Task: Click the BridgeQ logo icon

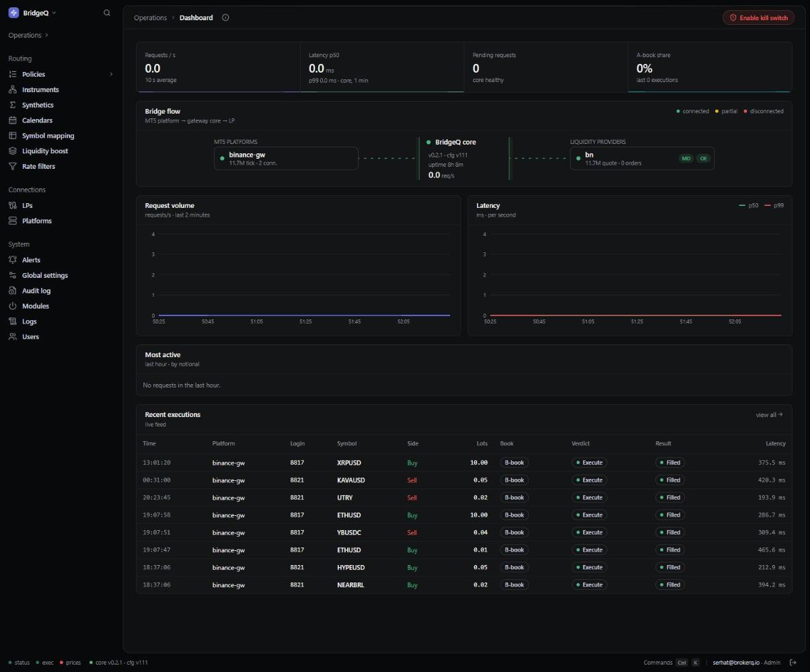Action: (x=13, y=13)
